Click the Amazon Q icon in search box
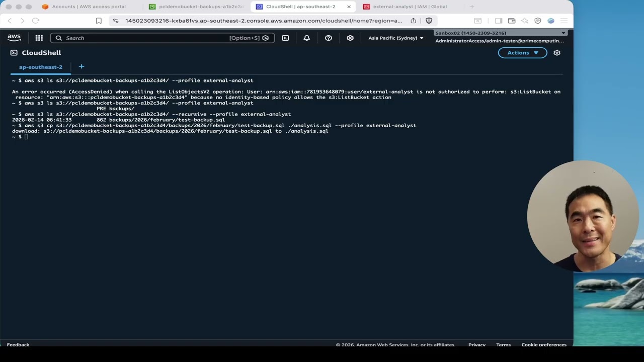The height and width of the screenshot is (362, 644). point(266,38)
